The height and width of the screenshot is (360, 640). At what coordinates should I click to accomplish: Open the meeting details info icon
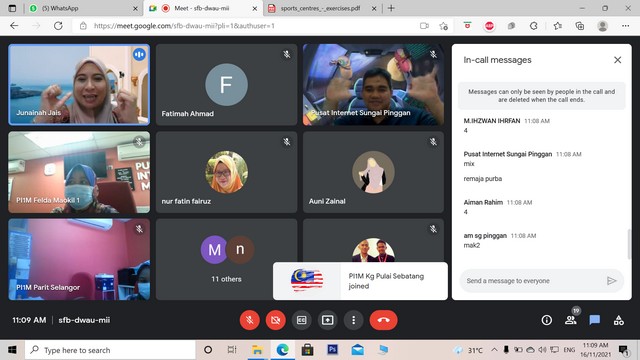547,320
